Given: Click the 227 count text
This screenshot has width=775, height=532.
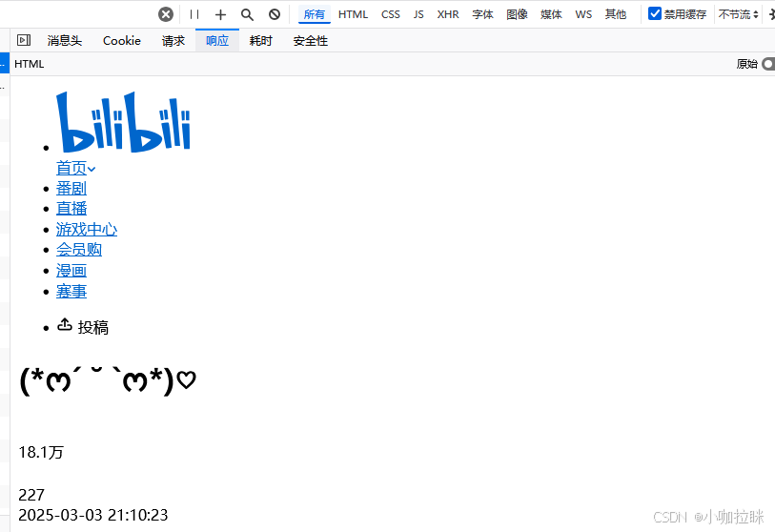Looking at the screenshot, I should [31, 495].
